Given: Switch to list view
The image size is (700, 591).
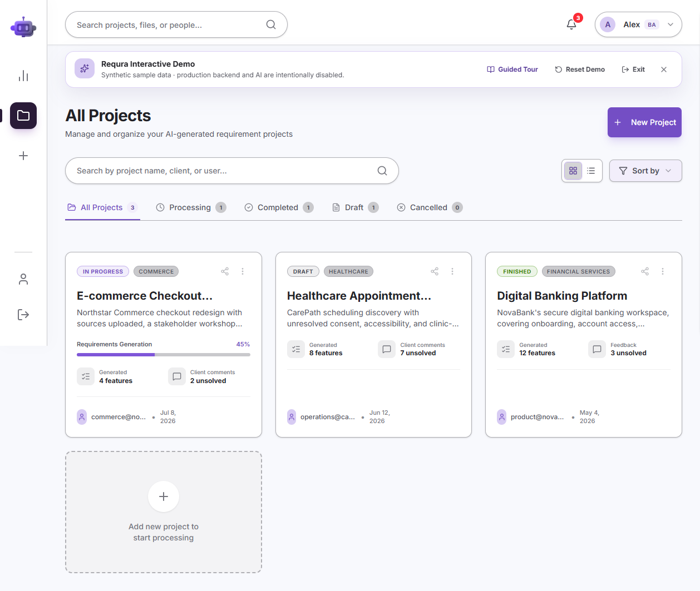Looking at the screenshot, I should click(591, 171).
